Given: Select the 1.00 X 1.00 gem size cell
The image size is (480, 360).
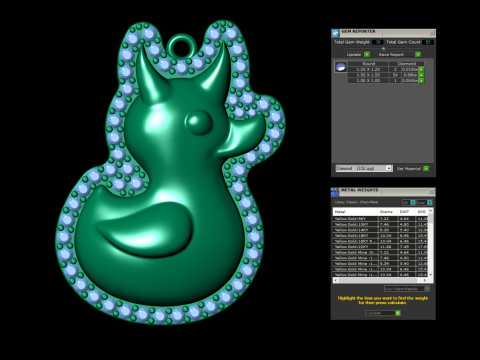Looking at the screenshot, I should (368, 80).
